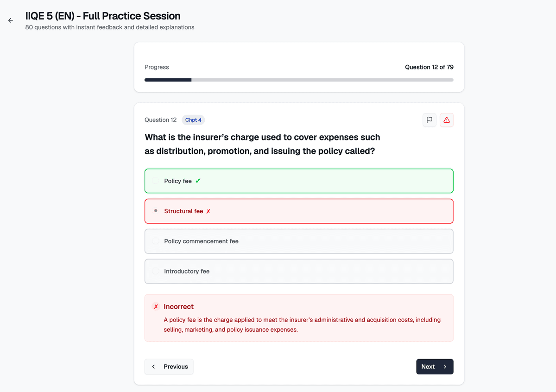The image size is (556, 392).
Task: Click the back arrow icon
Action: click(x=11, y=20)
